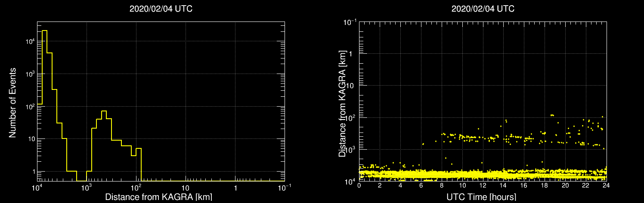Click hour tick "4" on UTC time axis
The height and width of the screenshot is (203, 644).
pyautogui.click(x=400, y=185)
